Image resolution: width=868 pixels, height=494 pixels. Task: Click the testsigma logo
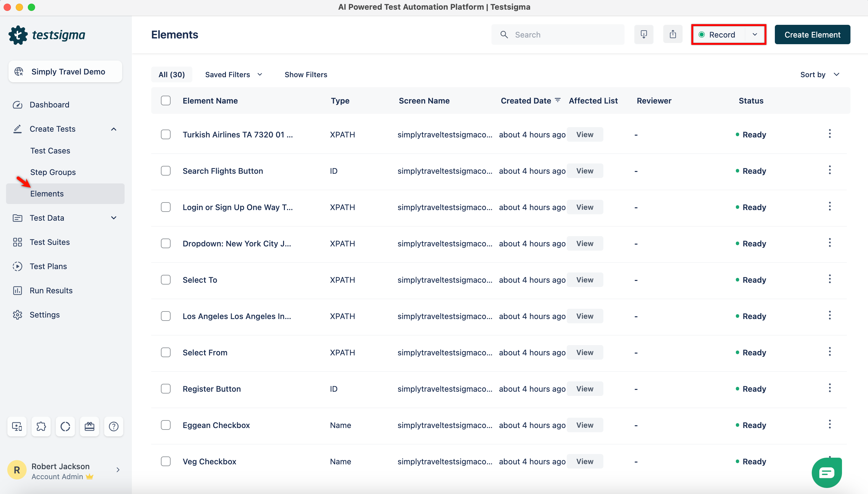tap(47, 35)
